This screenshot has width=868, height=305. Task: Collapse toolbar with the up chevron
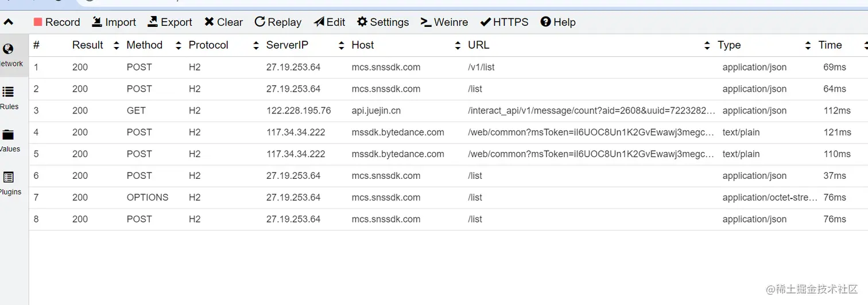coord(9,22)
